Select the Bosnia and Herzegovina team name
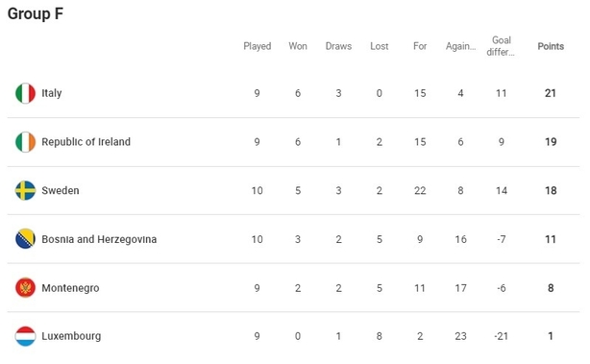The width and height of the screenshot is (590, 364). point(99,239)
